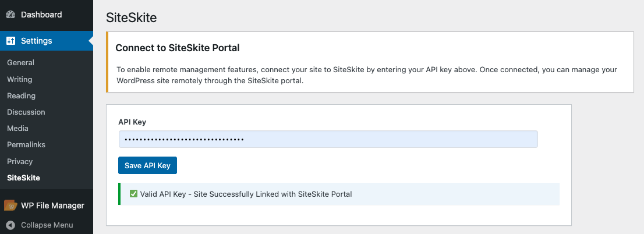Select the Settings menu label

(37, 41)
